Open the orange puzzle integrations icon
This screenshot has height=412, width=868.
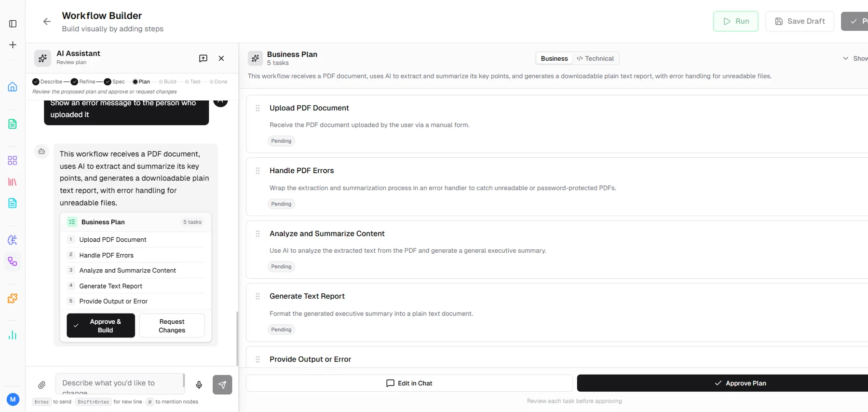(x=13, y=299)
